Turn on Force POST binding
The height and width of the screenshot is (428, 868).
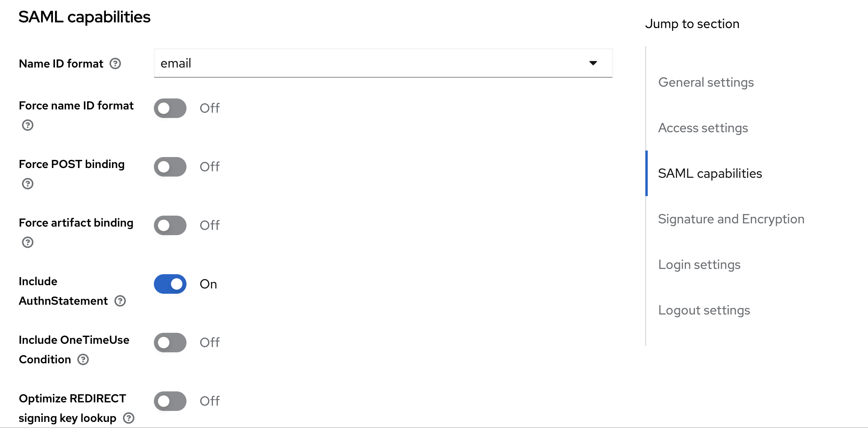click(170, 167)
